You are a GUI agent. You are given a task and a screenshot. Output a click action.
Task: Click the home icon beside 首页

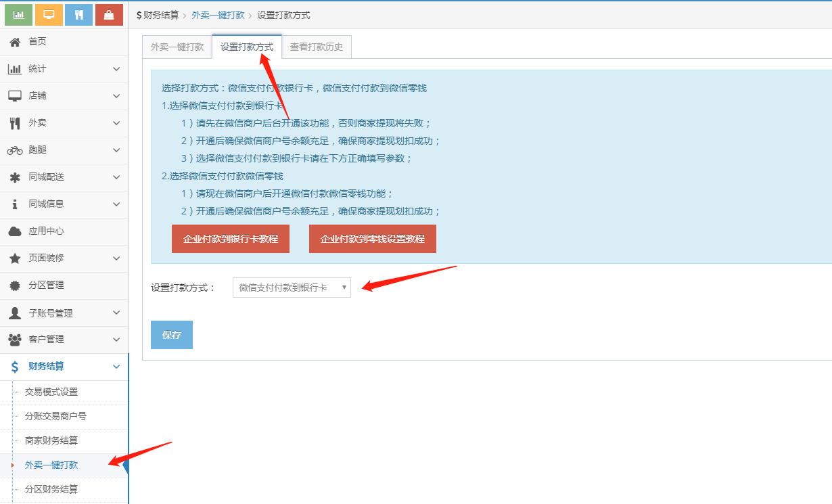pos(15,42)
